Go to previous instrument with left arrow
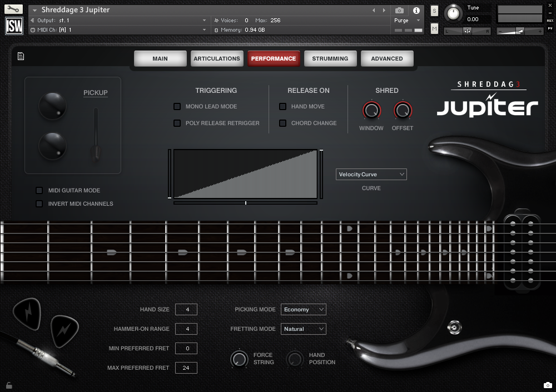The image size is (556, 392). pos(373,9)
